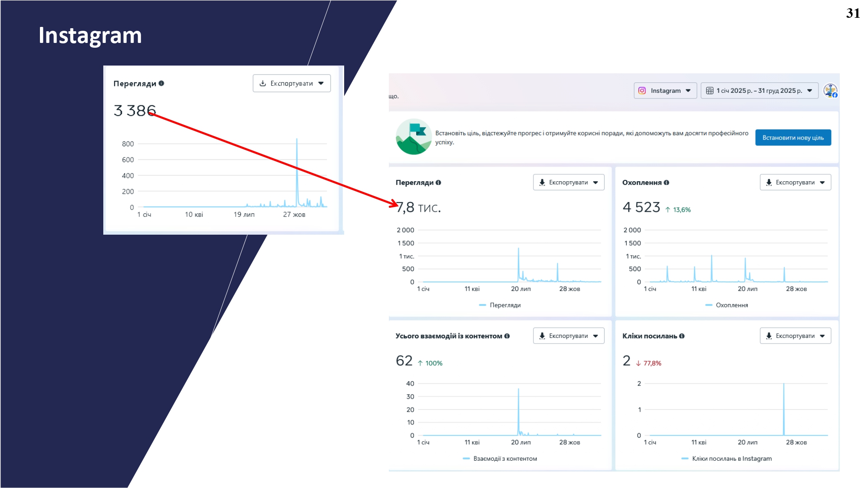Open Експортувати dropdown in Усього взаємодій card
Viewport: 868px width, 488px height.
[x=568, y=336]
